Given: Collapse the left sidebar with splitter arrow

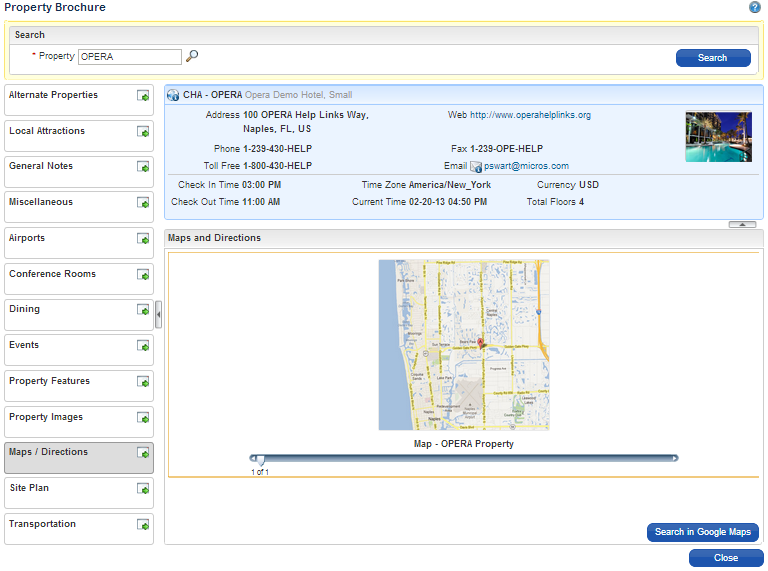Looking at the screenshot, I should [x=158, y=314].
